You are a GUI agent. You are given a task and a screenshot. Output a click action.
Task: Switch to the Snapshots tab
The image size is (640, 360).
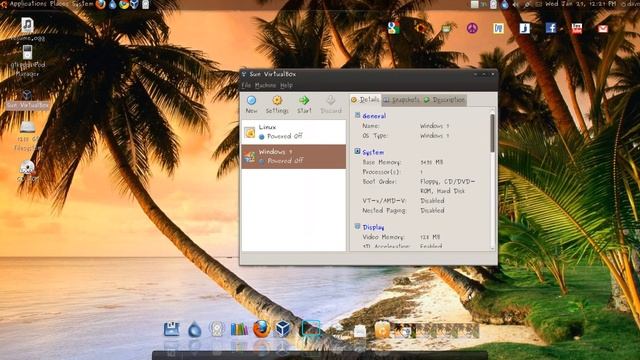click(x=401, y=100)
